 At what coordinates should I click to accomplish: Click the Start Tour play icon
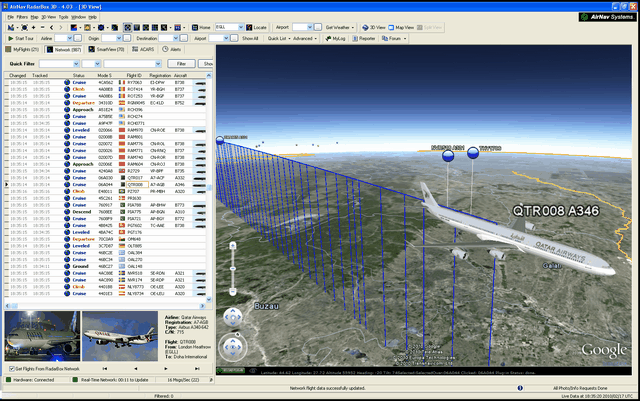click(11, 38)
